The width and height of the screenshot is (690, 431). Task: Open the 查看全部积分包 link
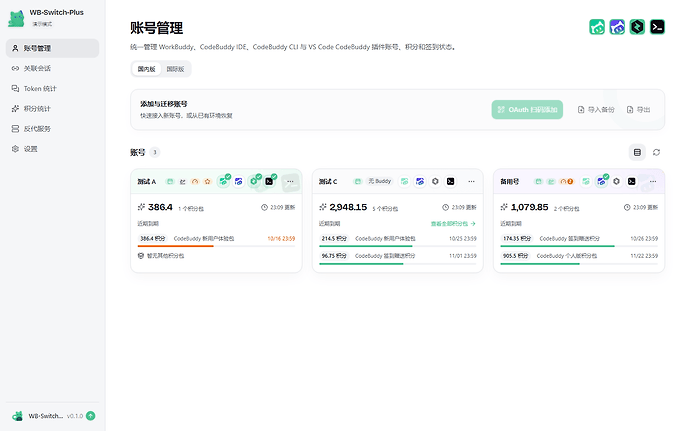pyautogui.click(x=453, y=224)
